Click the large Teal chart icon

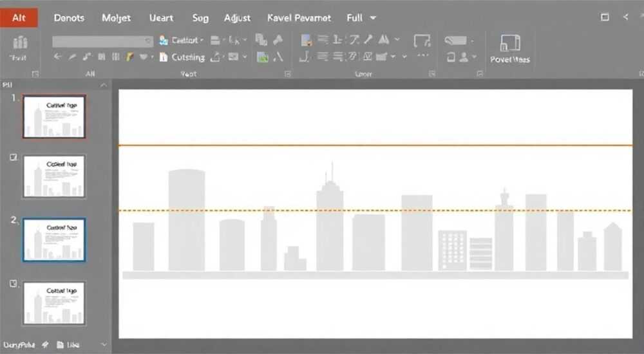coord(20,42)
